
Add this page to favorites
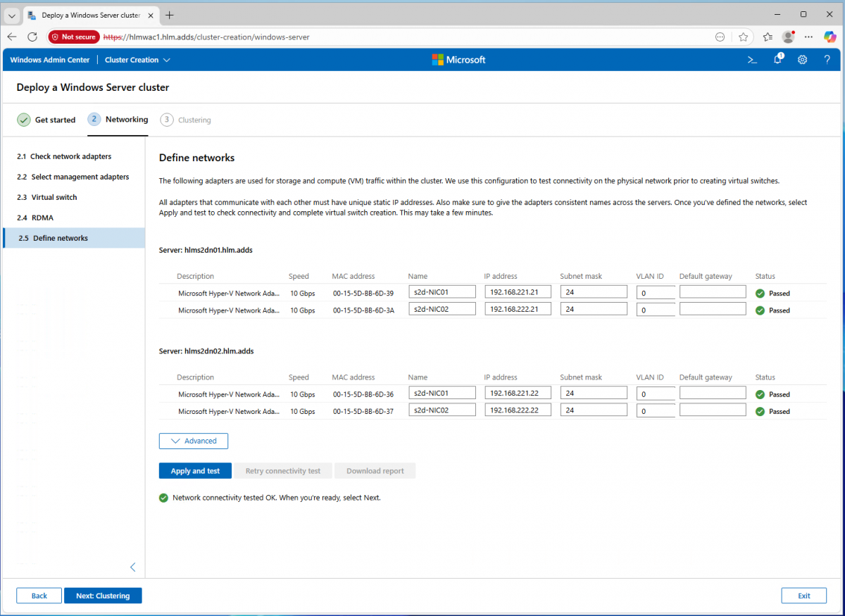point(744,37)
